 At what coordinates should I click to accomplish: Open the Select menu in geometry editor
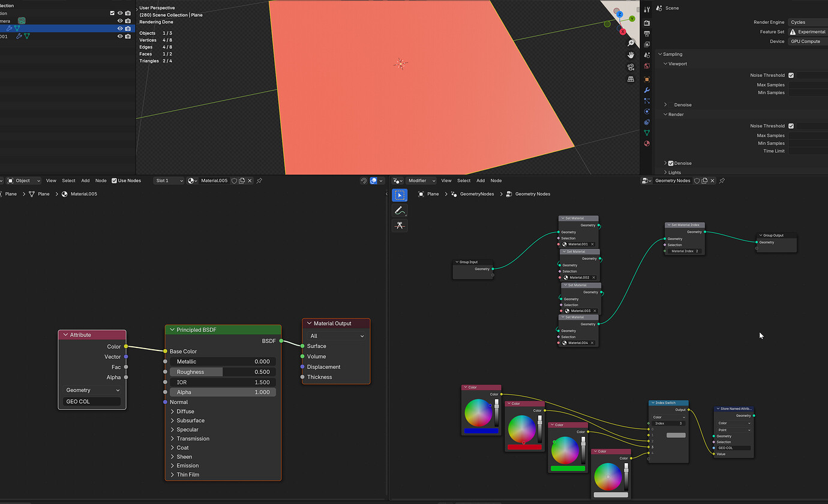(x=464, y=181)
